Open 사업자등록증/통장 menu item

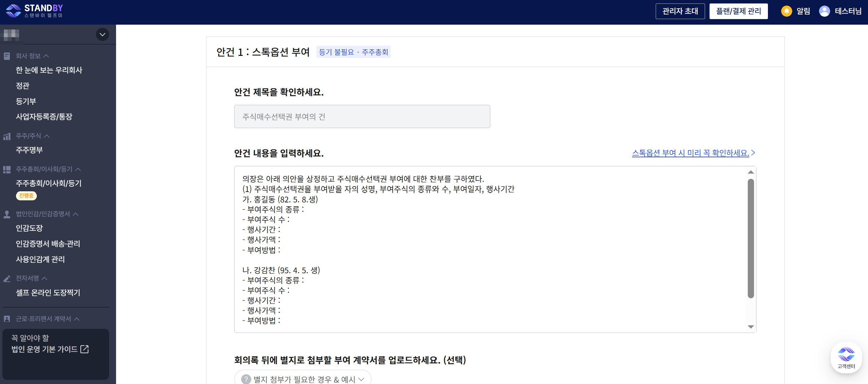[x=44, y=117]
